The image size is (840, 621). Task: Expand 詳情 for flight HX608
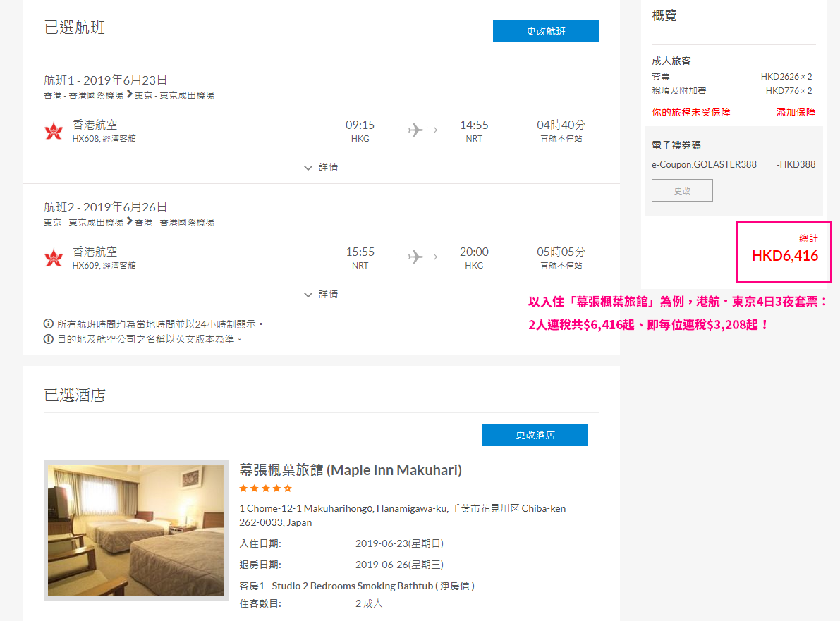tap(321, 167)
